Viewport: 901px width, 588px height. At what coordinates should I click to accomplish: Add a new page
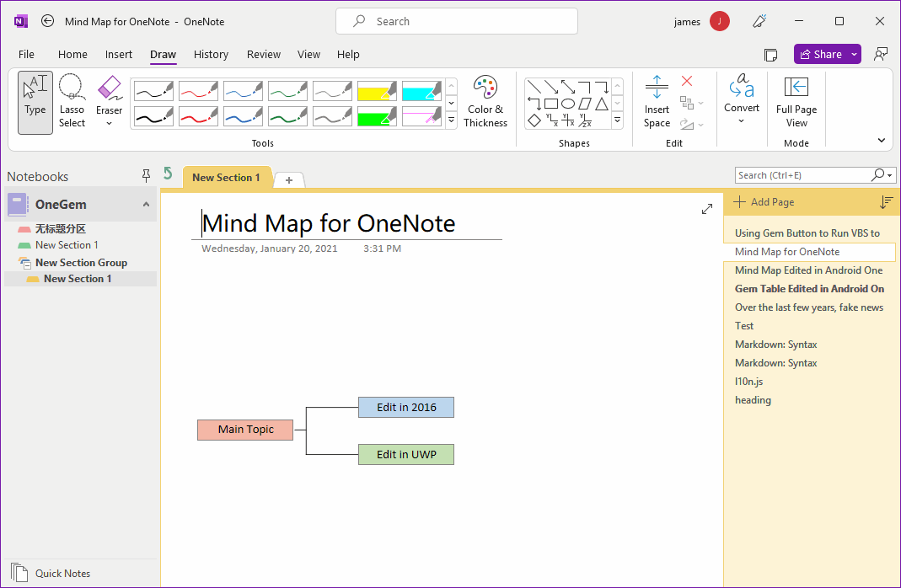point(764,202)
